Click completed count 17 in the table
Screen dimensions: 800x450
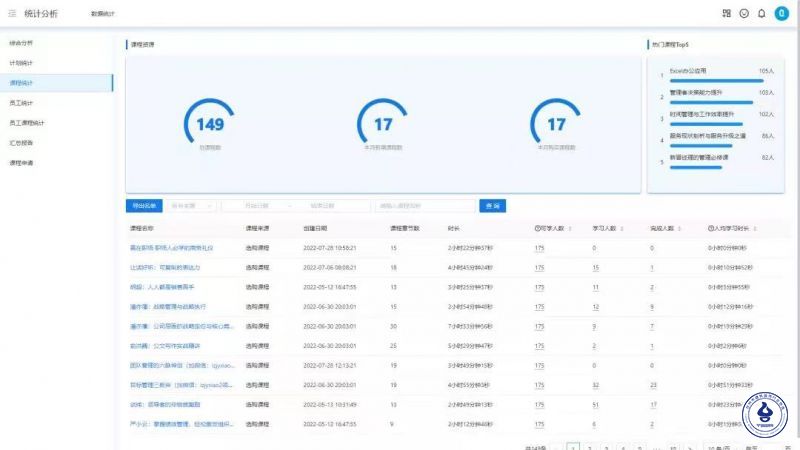click(x=654, y=405)
